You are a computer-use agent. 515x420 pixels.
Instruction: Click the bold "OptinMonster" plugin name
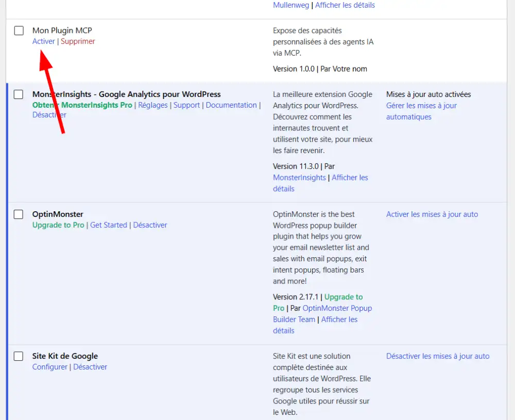click(x=58, y=214)
